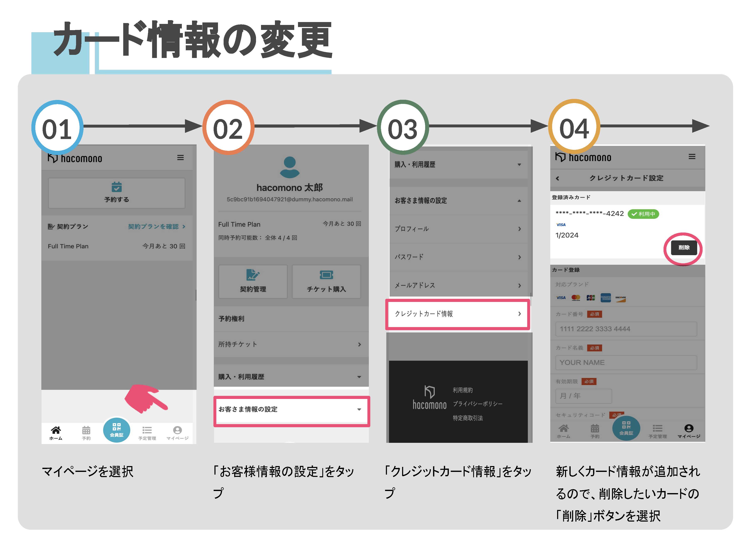Click the プライバシーポリシー footer link

[x=478, y=404]
